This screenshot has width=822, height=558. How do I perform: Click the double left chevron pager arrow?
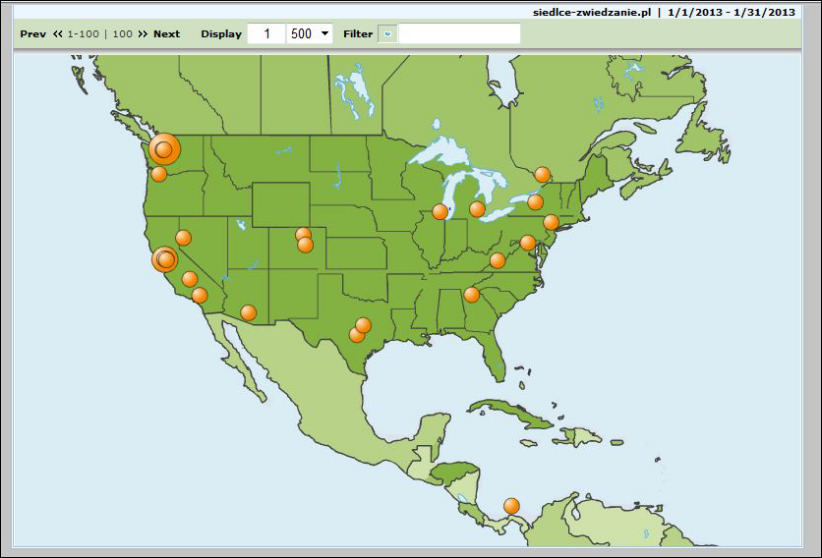point(58,34)
